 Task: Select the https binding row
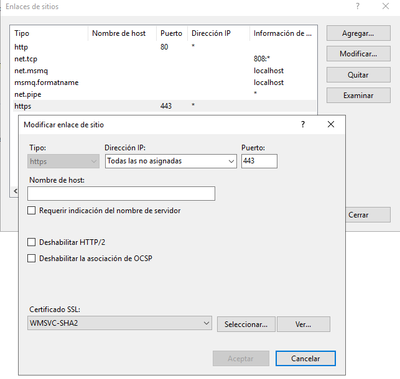click(x=164, y=106)
